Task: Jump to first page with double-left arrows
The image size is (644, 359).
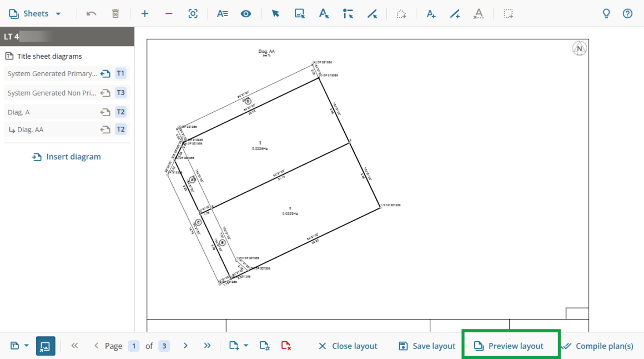Action: (74, 346)
